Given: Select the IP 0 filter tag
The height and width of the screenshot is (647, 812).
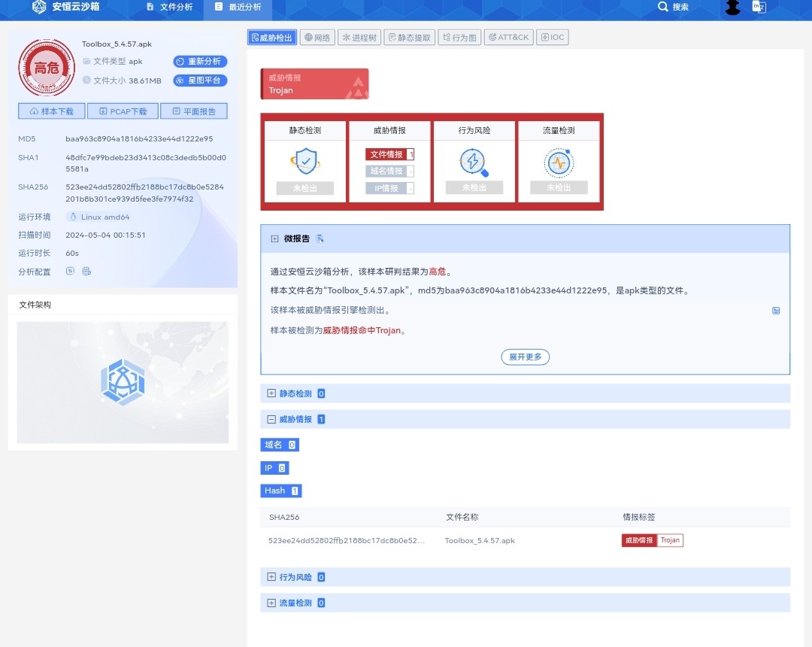Looking at the screenshot, I should [x=274, y=468].
